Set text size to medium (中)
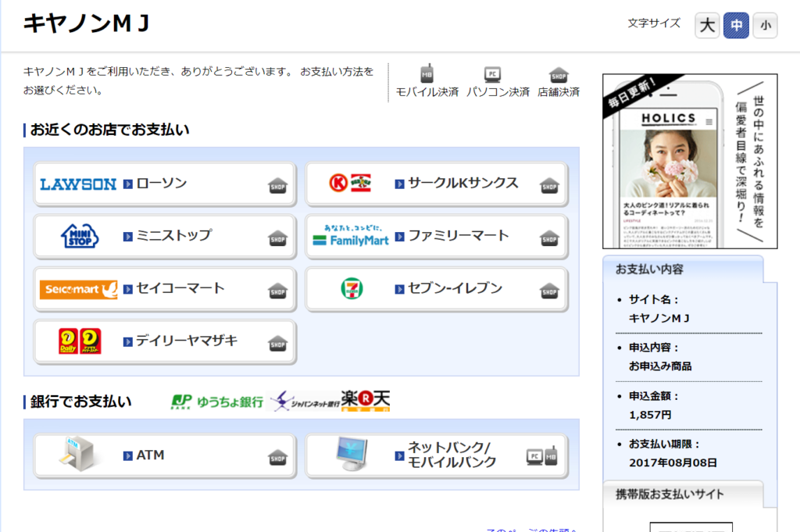This screenshot has width=800, height=532. pyautogui.click(x=736, y=25)
